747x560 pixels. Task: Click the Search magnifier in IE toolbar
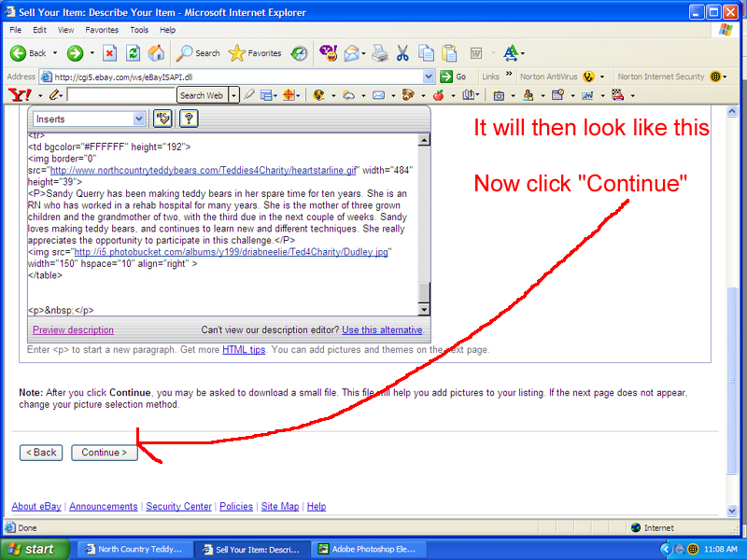(198, 53)
